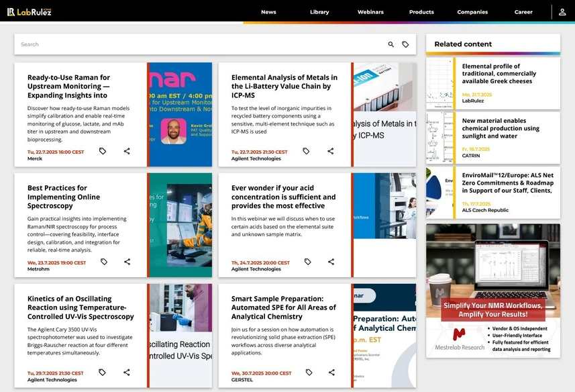Click the ALS EnviroMail thumbnail
The height and width of the screenshot is (392, 575).
tap(439, 193)
